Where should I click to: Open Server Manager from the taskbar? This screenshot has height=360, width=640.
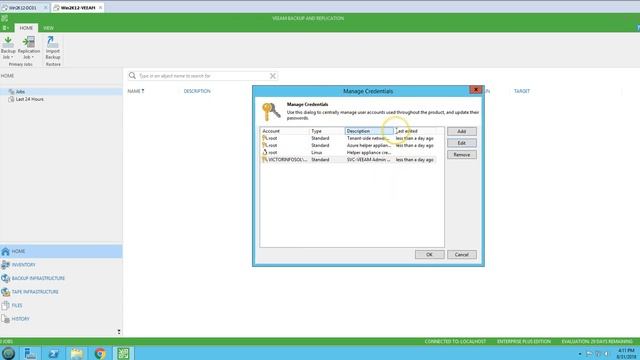[x=30, y=353]
